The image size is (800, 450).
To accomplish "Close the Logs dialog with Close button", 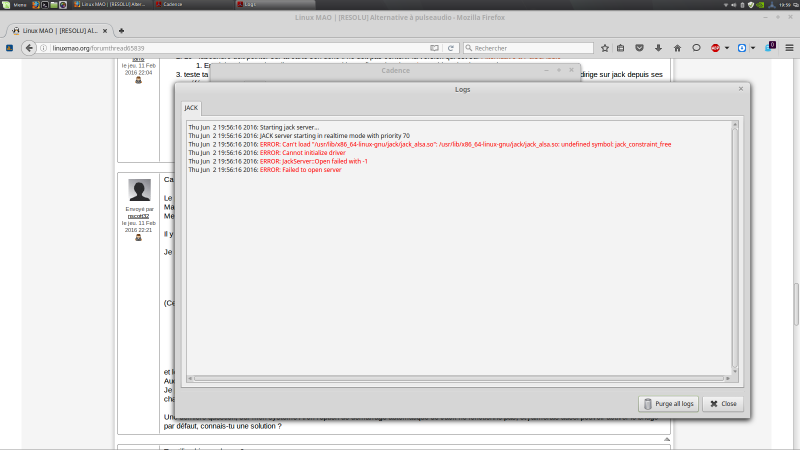I will pos(723,404).
